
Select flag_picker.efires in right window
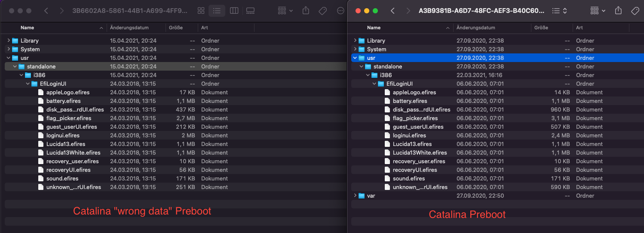point(415,118)
